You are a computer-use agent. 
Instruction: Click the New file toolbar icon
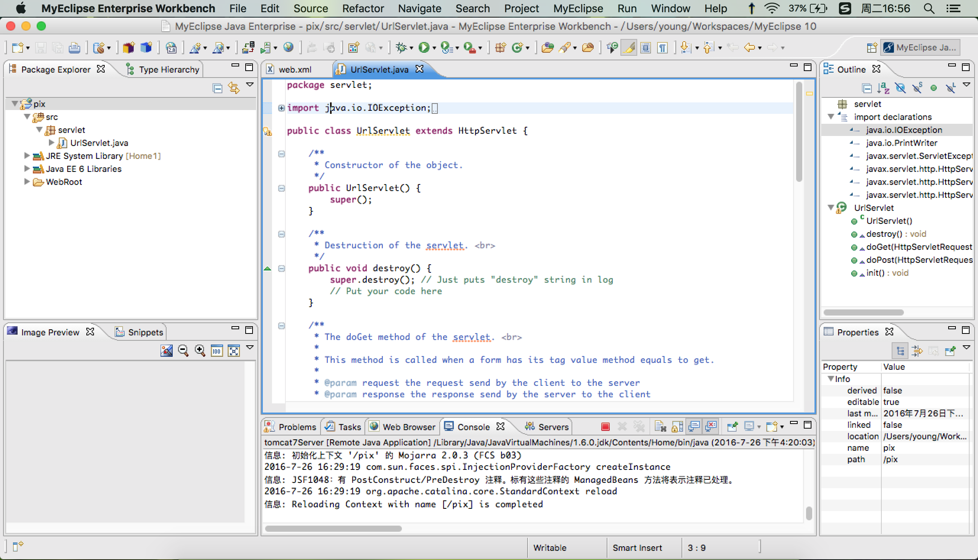point(17,48)
